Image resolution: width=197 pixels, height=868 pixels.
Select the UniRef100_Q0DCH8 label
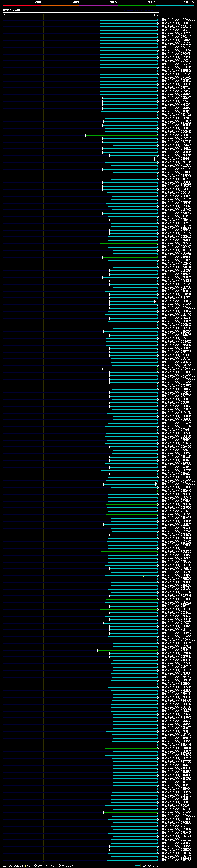pyautogui.click(x=177, y=84)
